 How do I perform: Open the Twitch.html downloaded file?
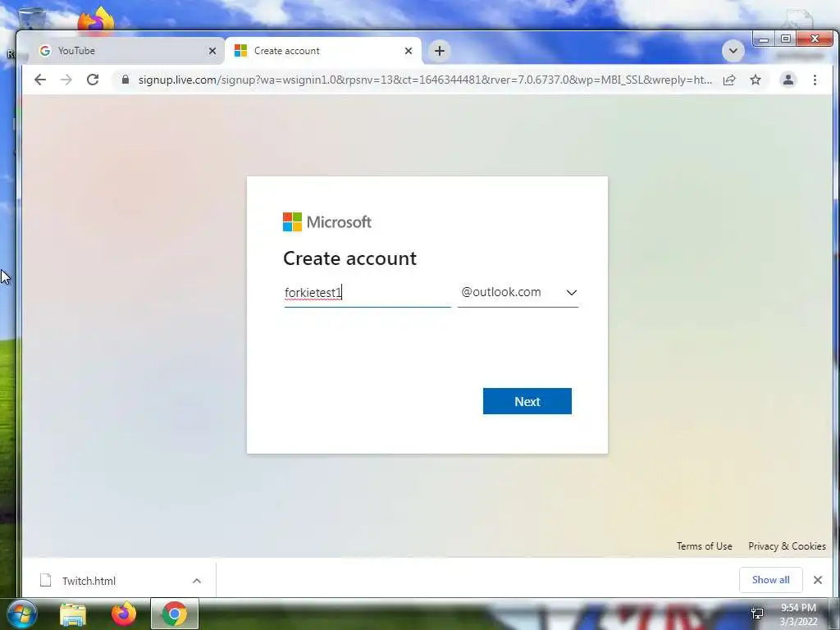click(x=89, y=581)
